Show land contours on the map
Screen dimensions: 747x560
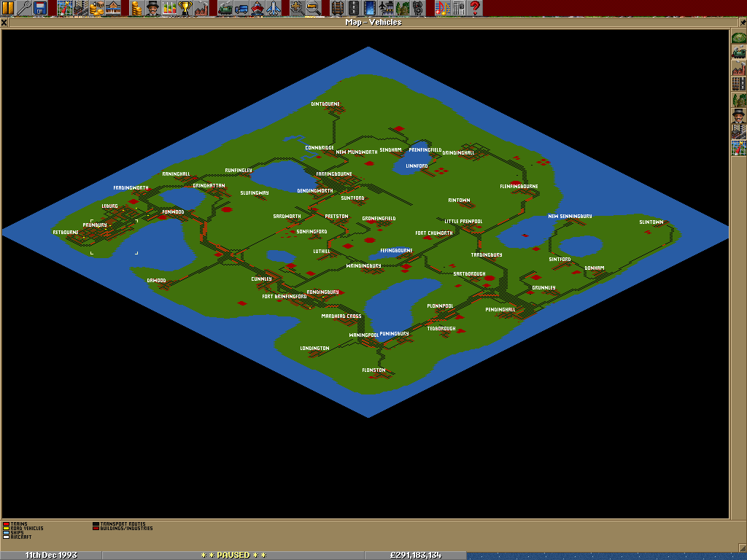[x=738, y=38]
